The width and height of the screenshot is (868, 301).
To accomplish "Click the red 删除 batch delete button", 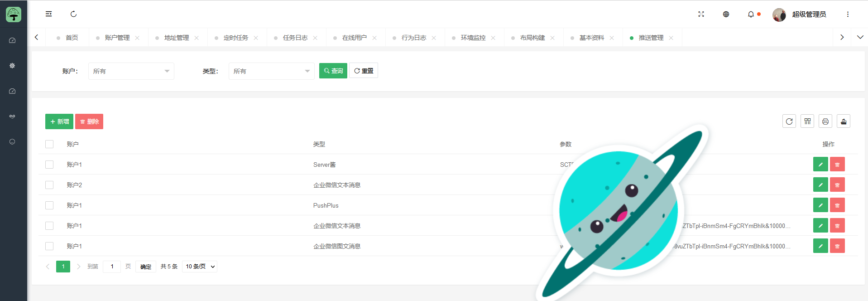I will point(89,121).
